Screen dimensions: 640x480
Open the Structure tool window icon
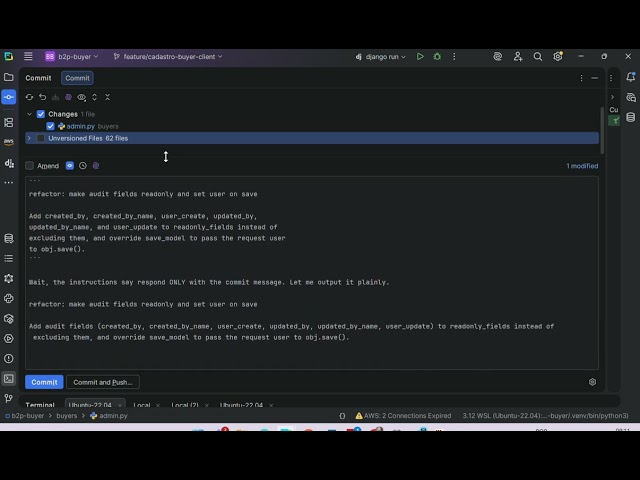pyautogui.click(x=9, y=122)
